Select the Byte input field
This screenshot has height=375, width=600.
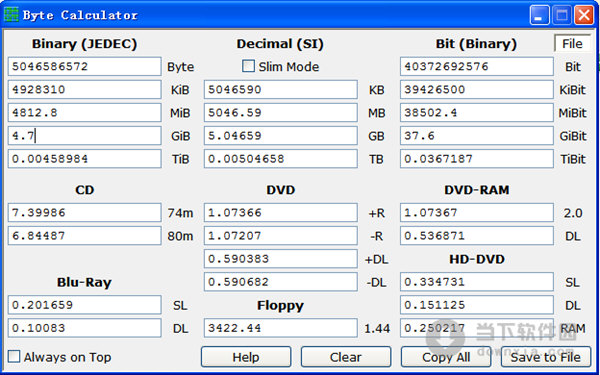pyautogui.click(x=85, y=67)
